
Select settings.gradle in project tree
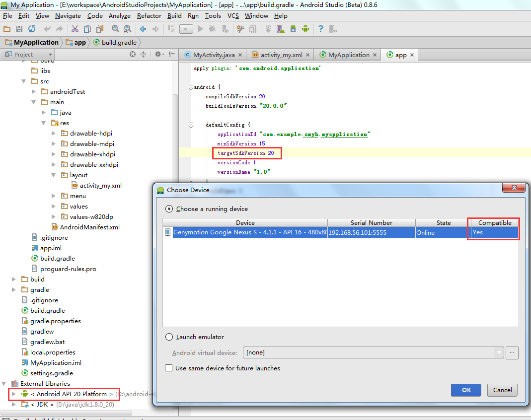(x=47, y=373)
